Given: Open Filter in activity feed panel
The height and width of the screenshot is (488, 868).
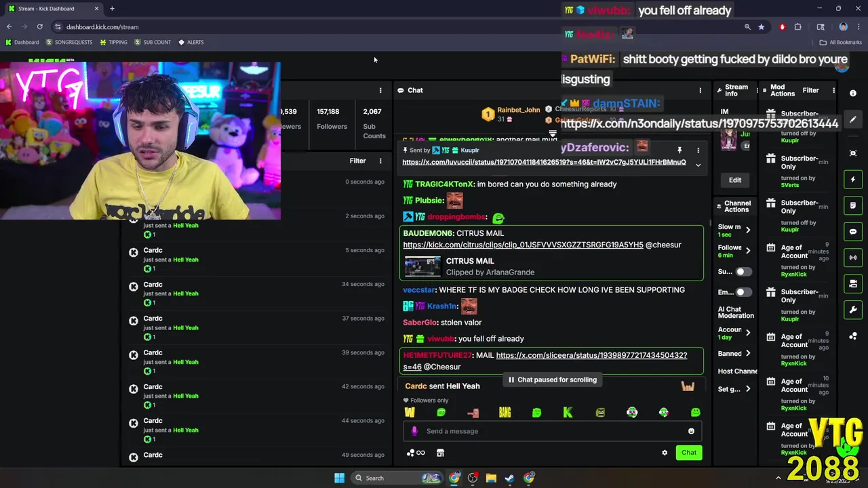Looking at the screenshot, I should pyautogui.click(x=357, y=161).
